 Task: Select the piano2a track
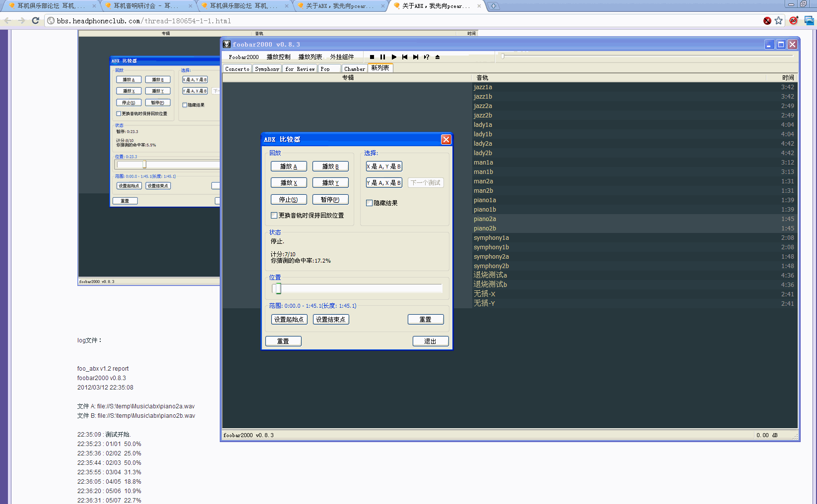[634, 219]
